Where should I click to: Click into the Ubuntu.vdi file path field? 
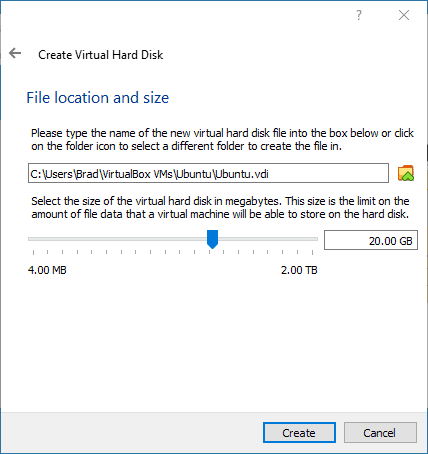pyautogui.click(x=208, y=173)
